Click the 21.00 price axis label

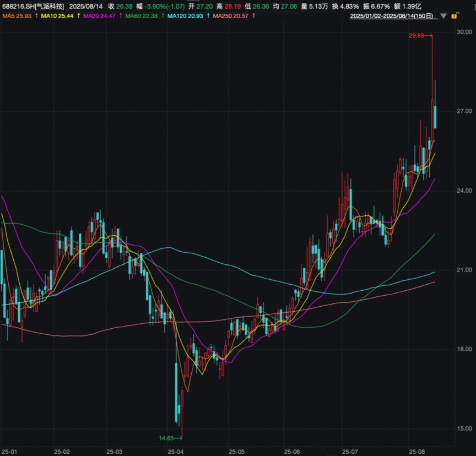[x=464, y=270]
